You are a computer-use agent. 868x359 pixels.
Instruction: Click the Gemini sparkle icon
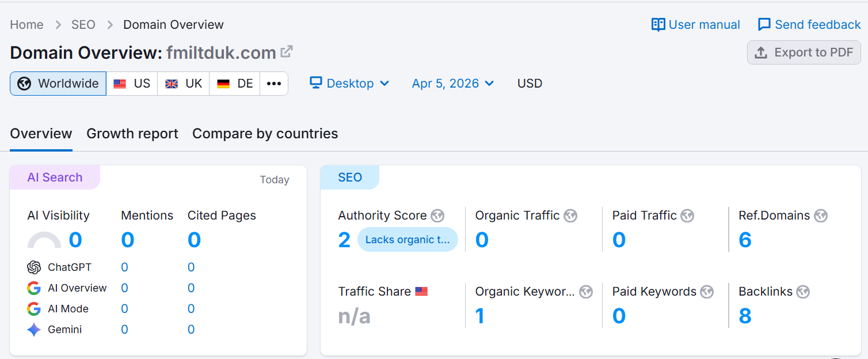click(x=34, y=330)
